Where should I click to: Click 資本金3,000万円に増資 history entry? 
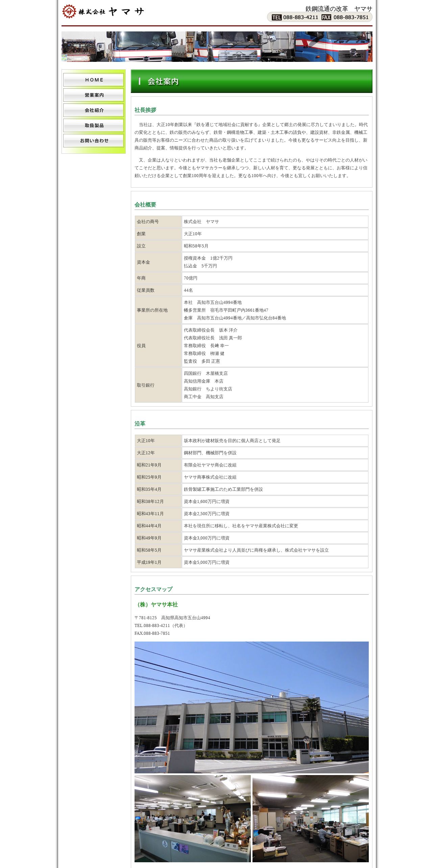[207, 538]
